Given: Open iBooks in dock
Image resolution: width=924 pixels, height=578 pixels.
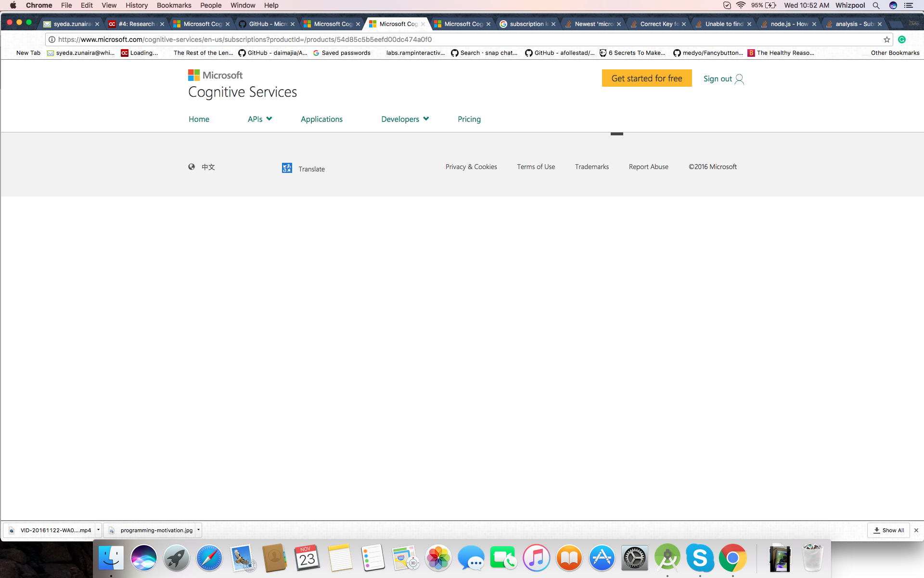Looking at the screenshot, I should point(569,558).
